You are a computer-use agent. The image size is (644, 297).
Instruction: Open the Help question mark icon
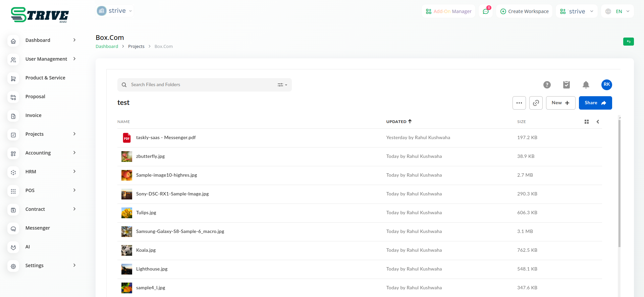point(547,85)
